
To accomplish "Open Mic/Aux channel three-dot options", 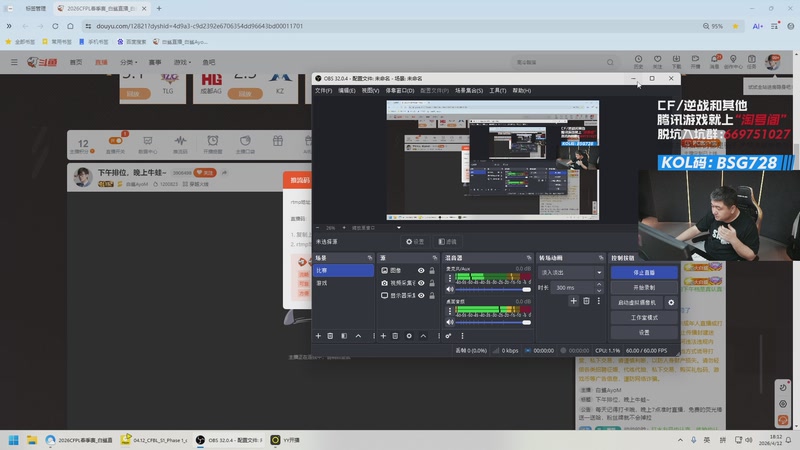I will pos(449,278).
